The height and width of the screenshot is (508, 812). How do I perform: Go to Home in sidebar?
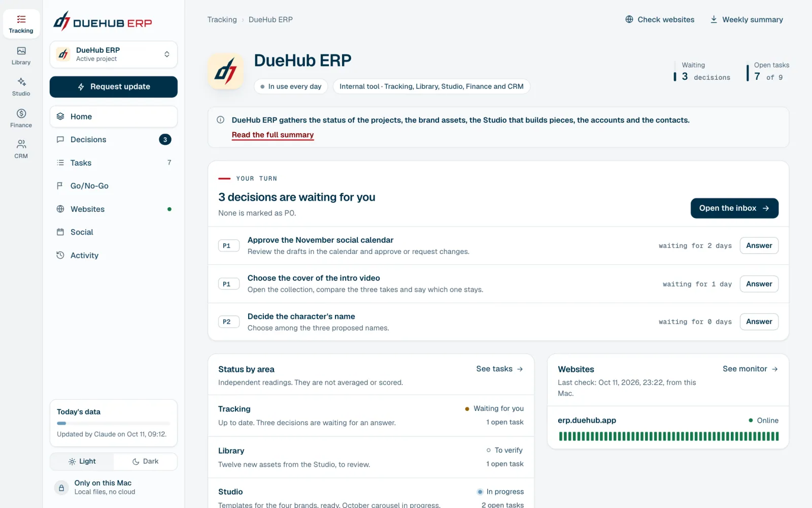(114, 116)
